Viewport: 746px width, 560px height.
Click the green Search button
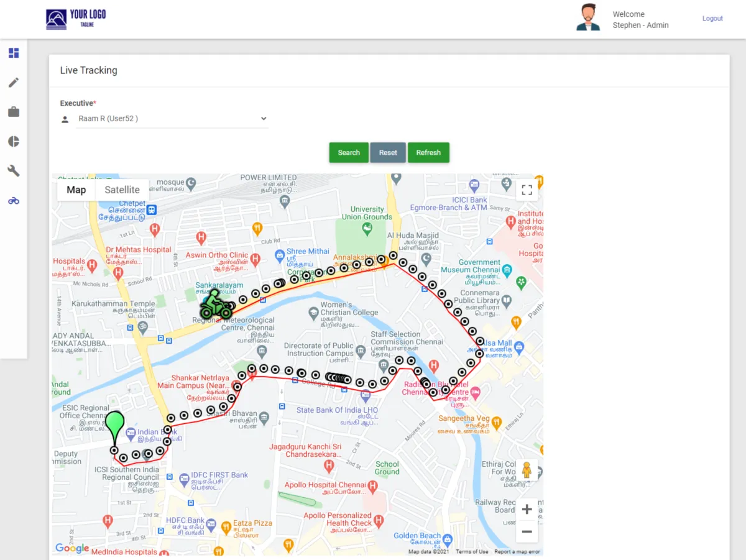click(349, 152)
